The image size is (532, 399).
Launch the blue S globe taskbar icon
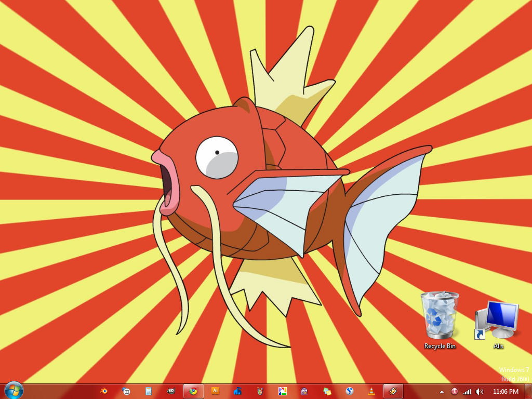[x=349, y=391]
